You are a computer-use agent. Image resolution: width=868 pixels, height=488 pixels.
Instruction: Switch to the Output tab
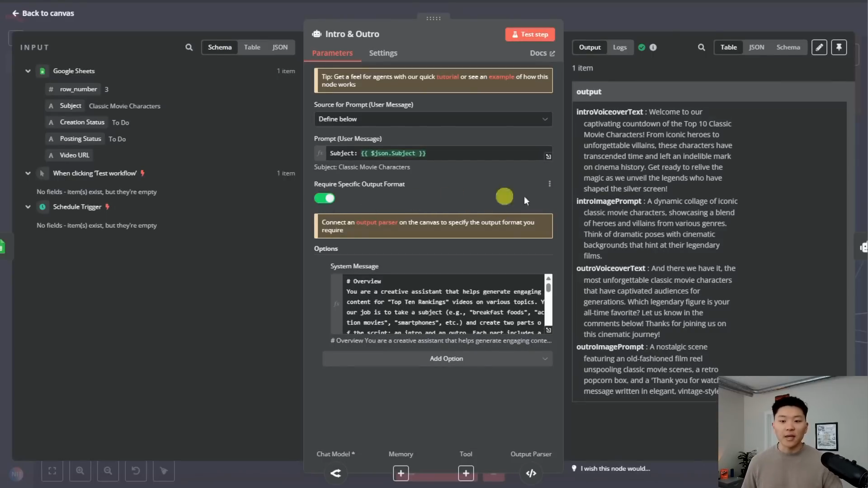[x=590, y=47]
